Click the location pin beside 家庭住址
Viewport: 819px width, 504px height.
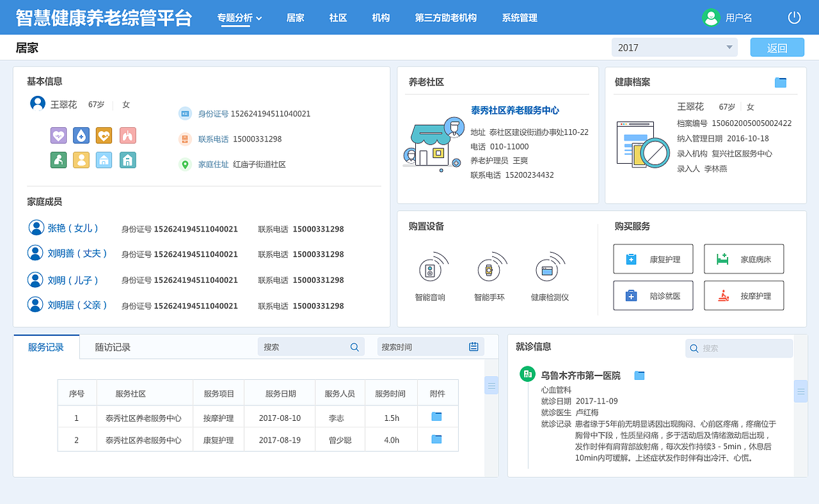click(x=184, y=164)
